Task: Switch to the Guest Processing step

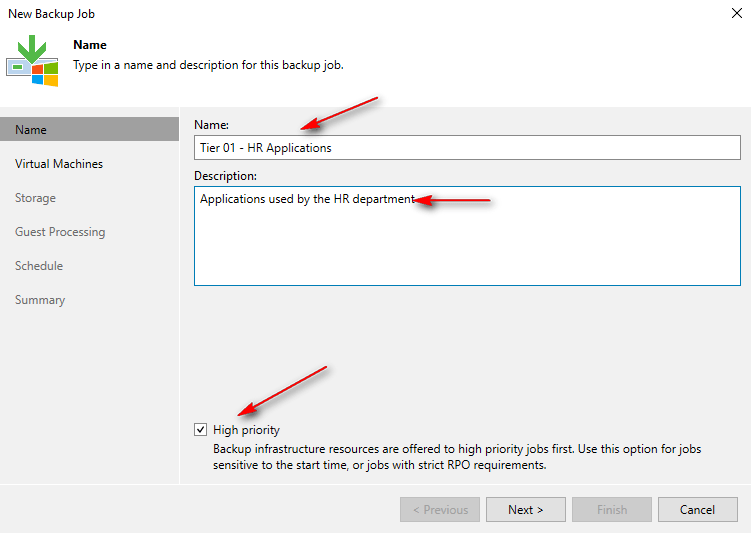Action: 60,232
